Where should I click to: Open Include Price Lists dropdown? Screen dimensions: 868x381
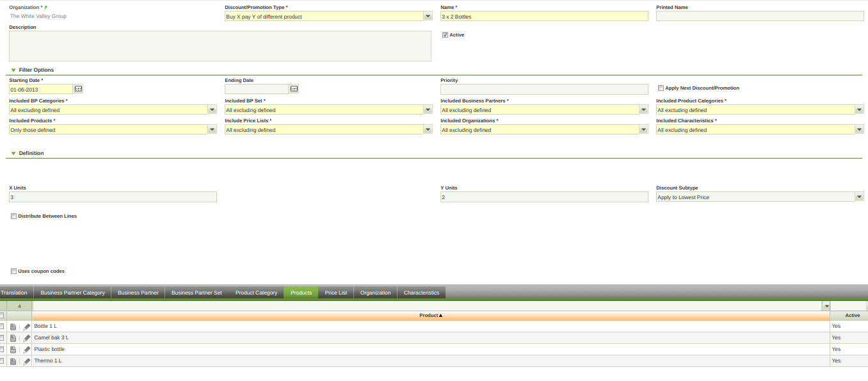click(x=428, y=129)
